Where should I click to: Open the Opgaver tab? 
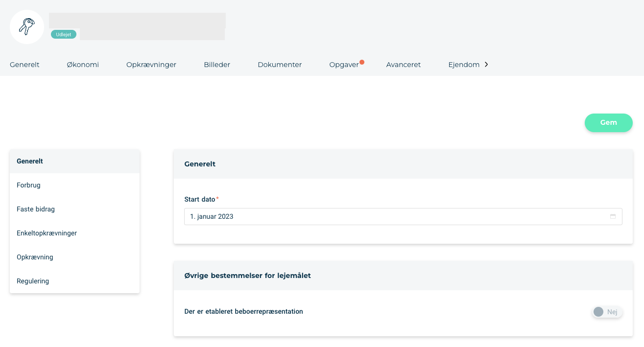344,65
